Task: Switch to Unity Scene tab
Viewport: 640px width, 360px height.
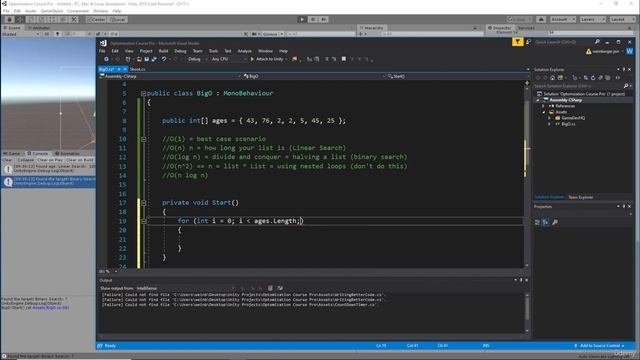Action: pos(12,28)
